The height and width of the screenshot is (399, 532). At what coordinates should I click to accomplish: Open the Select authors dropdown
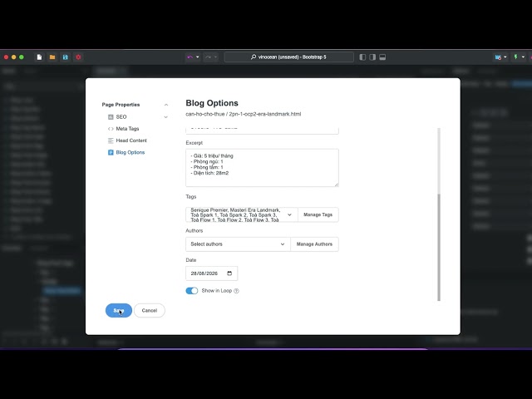238,244
